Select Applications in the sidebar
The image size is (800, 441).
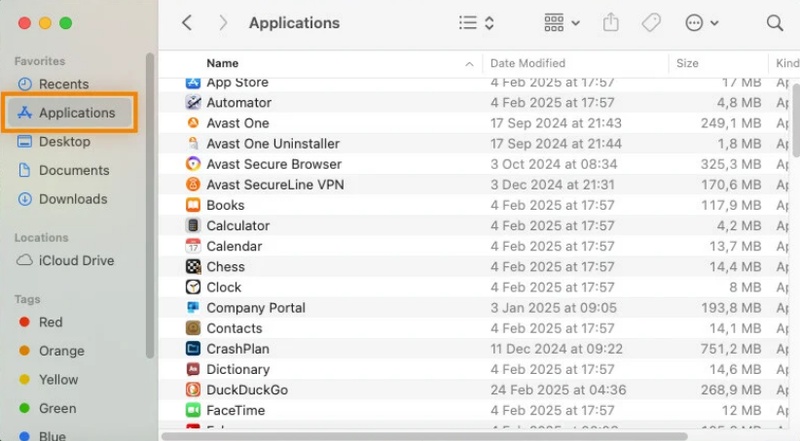coord(70,113)
